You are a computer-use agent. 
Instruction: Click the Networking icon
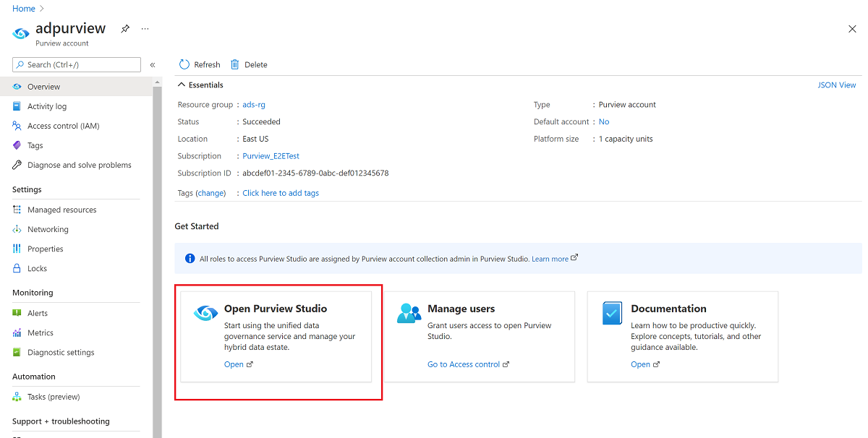17,229
